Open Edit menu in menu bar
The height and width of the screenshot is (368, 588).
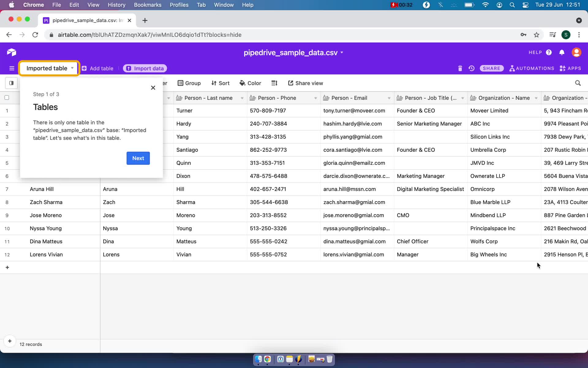click(74, 5)
